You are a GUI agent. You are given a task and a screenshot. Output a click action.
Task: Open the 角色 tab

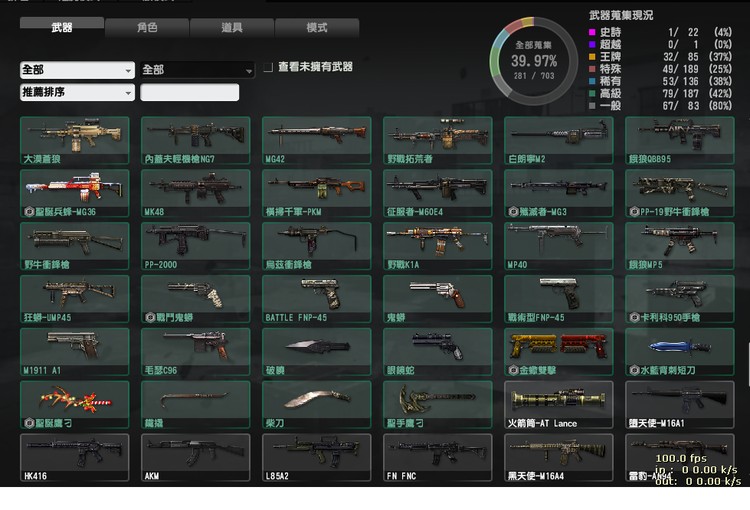click(146, 27)
